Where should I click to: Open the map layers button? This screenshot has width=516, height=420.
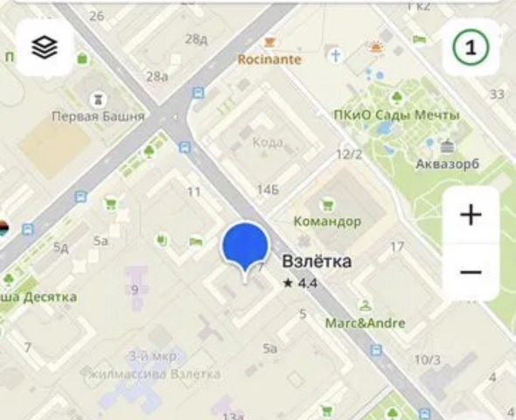coord(45,47)
